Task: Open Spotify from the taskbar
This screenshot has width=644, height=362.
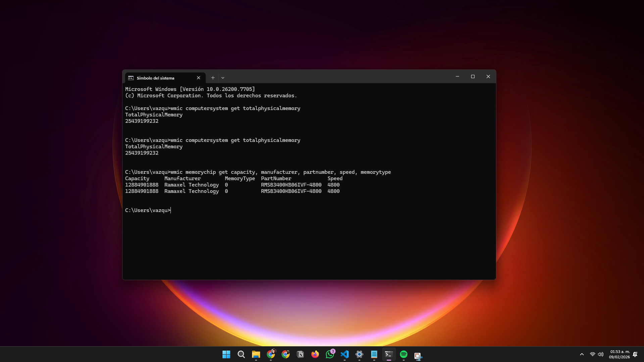Action: 404,355
